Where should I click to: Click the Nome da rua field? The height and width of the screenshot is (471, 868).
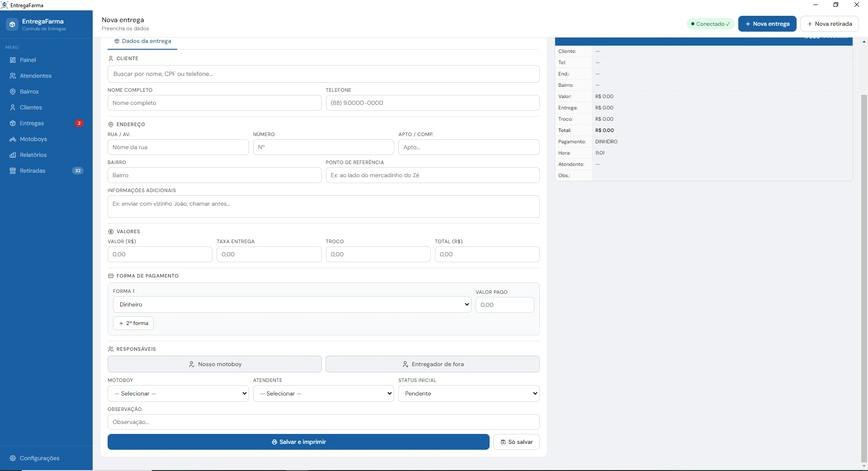pyautogui.click(x=178, y=147)
